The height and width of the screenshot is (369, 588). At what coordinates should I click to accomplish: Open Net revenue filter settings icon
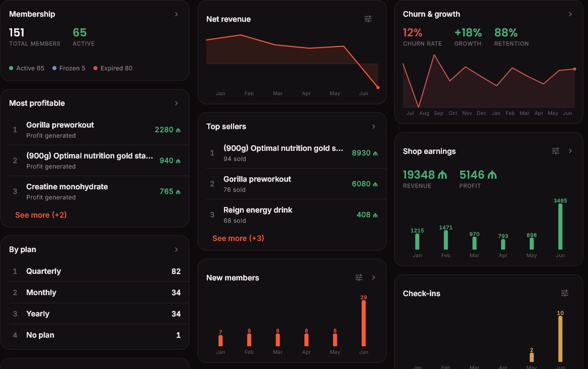coord(368,19)
